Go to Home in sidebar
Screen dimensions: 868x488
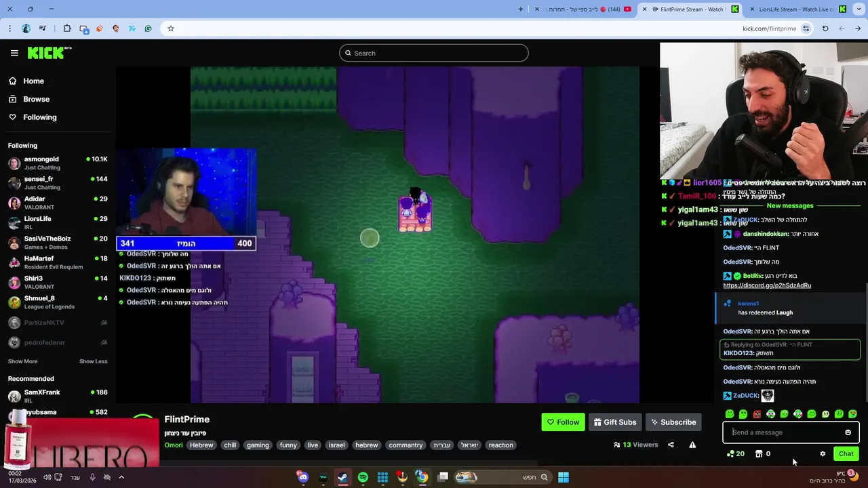coord(26,81)
